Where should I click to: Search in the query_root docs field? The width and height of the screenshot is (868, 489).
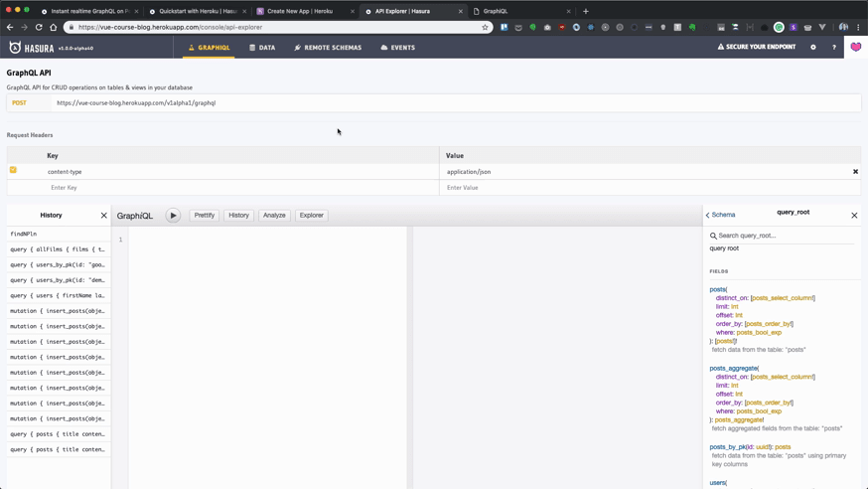click(782, 236)
